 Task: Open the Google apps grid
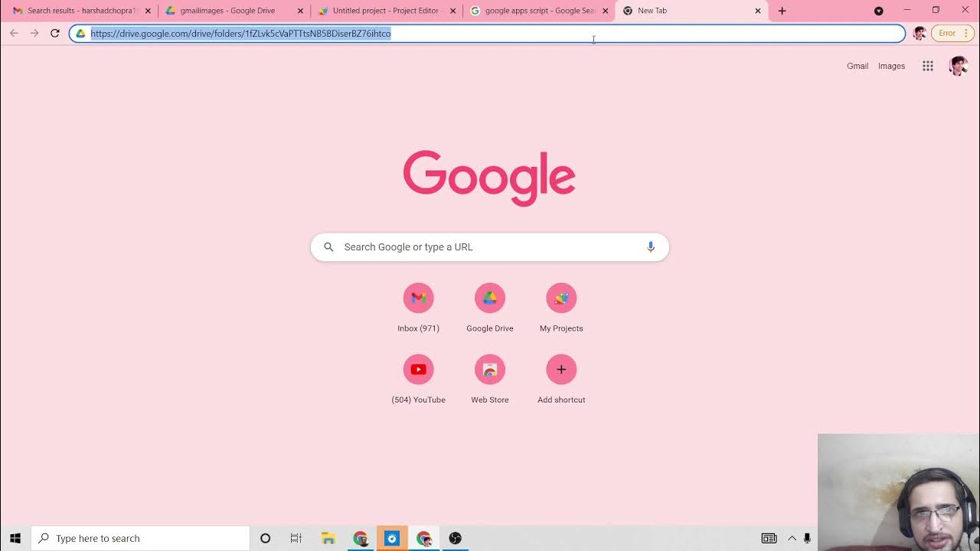927,66
